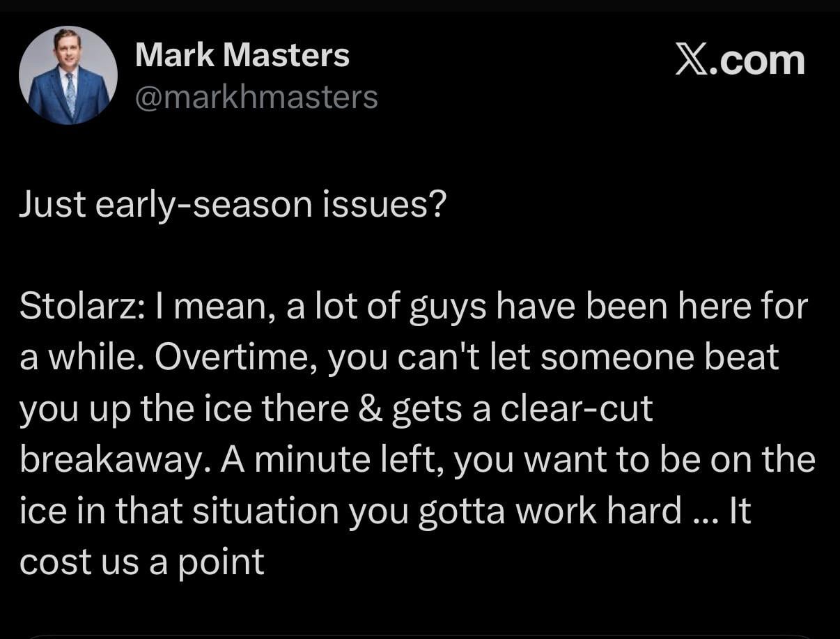
Task: Select the "Just early-season issues?" line
Action: [x=231, y=206]
